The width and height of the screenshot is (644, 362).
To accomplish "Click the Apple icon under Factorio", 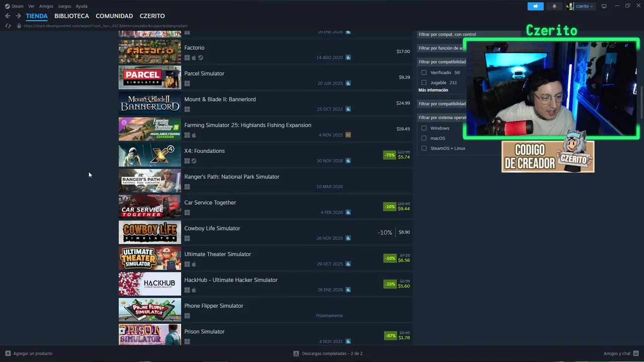I will tap(194, 58).
